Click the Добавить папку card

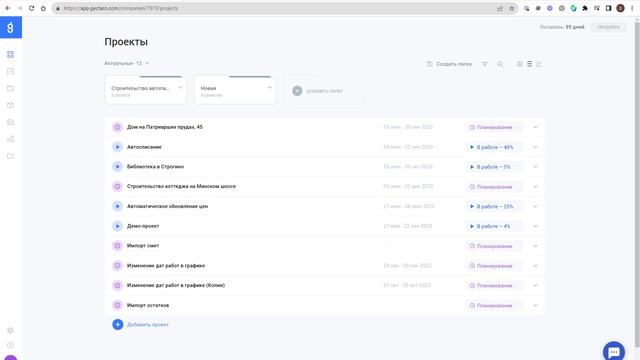(324, 91)
